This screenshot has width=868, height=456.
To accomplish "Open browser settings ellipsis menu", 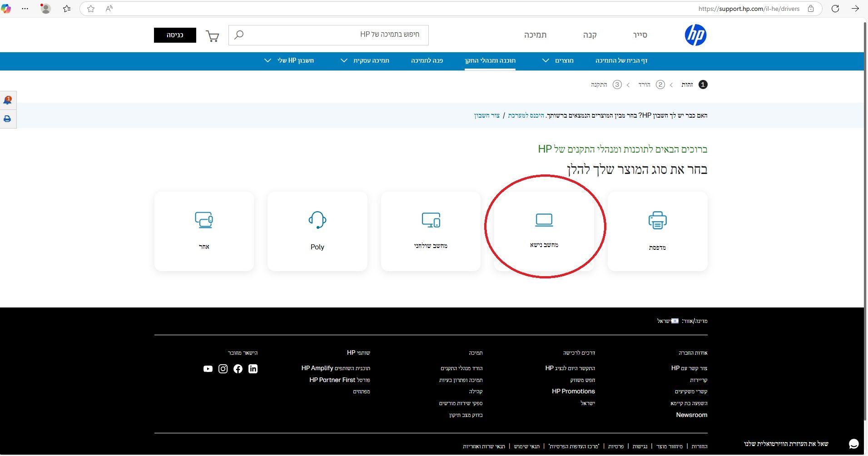I will pos(25,9).
